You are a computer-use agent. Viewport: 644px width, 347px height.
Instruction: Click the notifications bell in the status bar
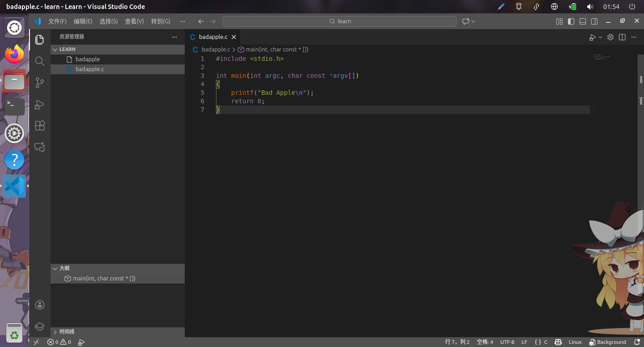(637, 342)
